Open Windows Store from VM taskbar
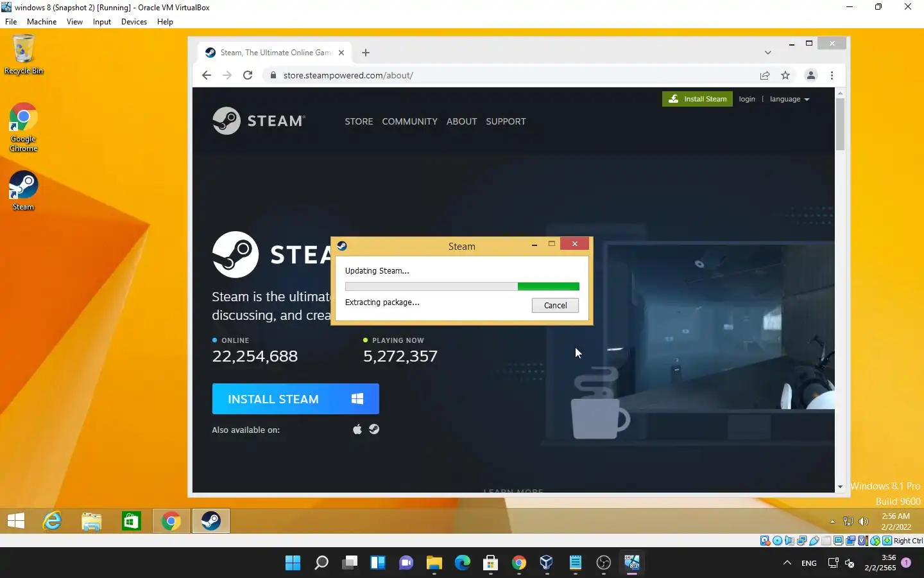This screenshot has width=924, height=578. coord(132,521)
